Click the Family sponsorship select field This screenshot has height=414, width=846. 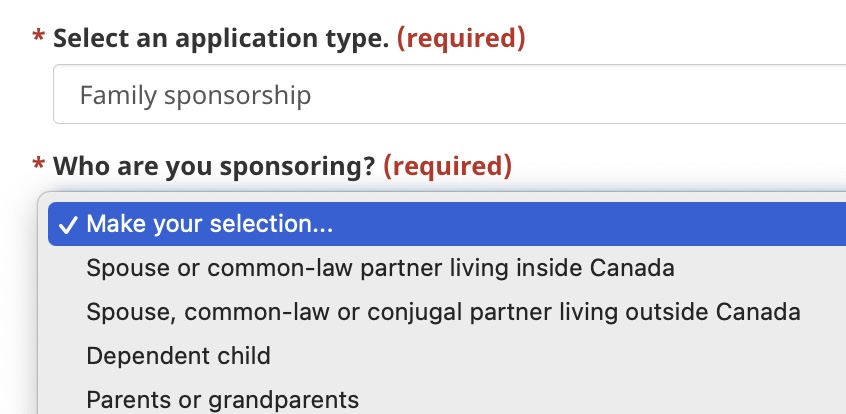450,95
